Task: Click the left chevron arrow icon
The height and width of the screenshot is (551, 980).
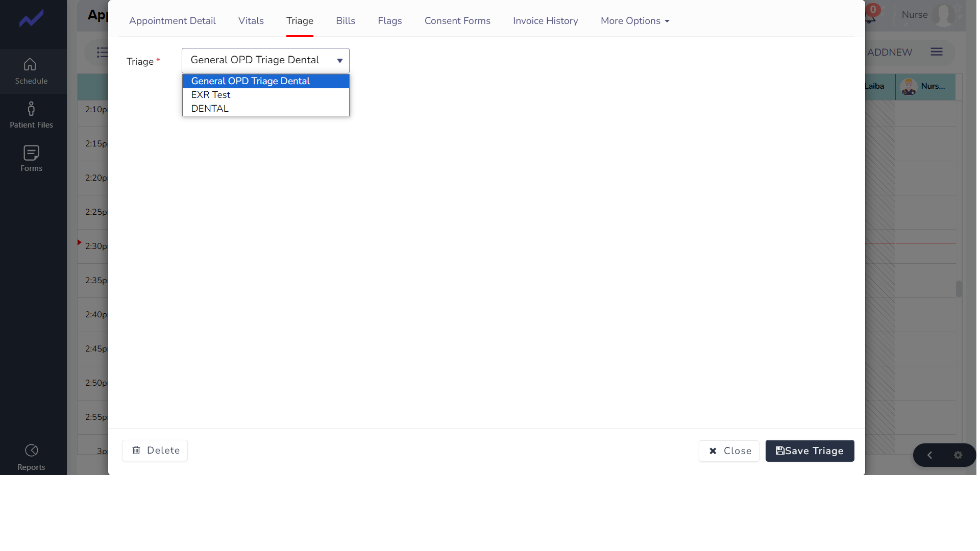Action: [929, 455]
